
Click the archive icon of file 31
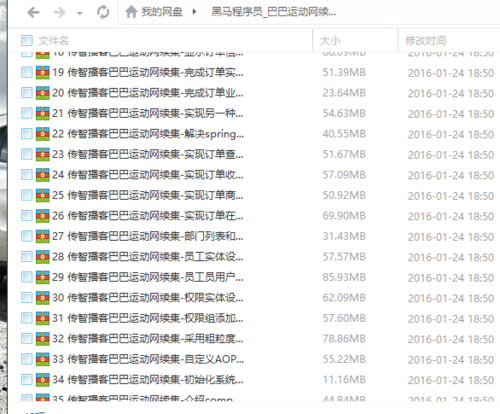tap(43, 318)
